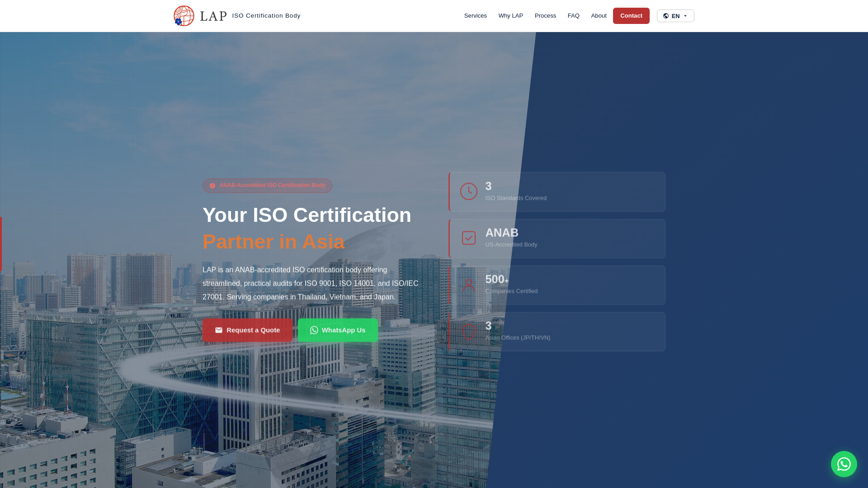Open the About page link
Viewport: 868px width, 488px height.
point(599,16)
